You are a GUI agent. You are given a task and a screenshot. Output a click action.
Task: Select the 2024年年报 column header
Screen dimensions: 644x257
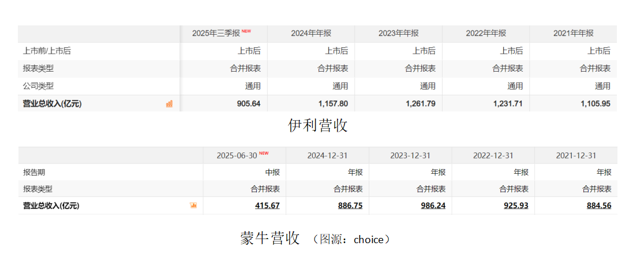coord(311,33)
